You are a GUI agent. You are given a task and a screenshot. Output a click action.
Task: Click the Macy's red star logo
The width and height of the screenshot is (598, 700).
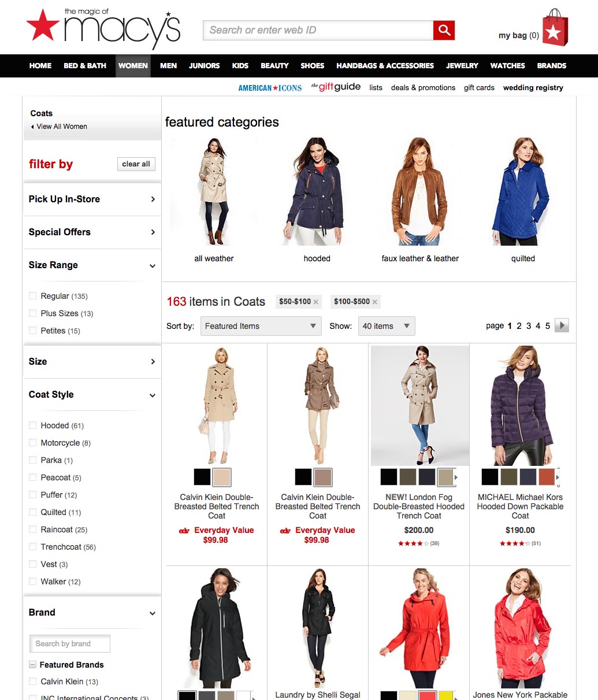pos(43,25)
